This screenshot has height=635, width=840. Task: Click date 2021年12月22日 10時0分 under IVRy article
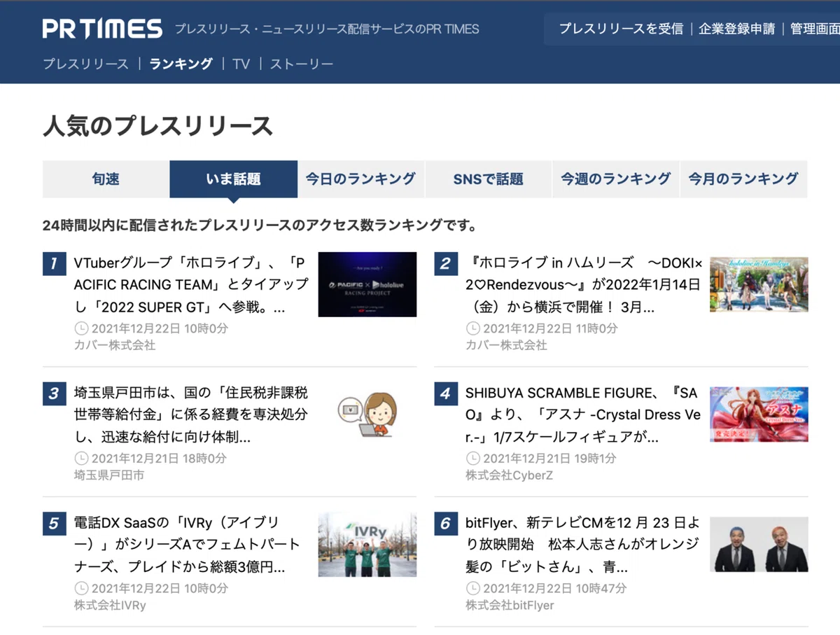[160, 589]
